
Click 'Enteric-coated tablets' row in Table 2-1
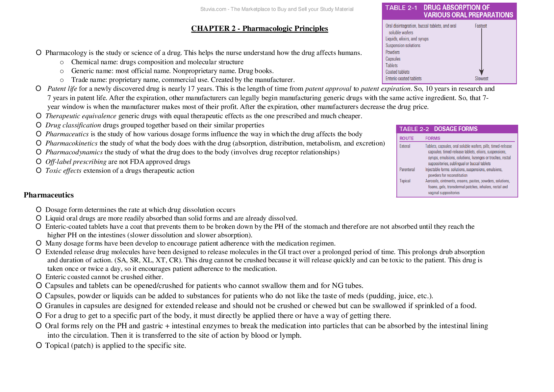pyautogui.click(x=403, y=79)
